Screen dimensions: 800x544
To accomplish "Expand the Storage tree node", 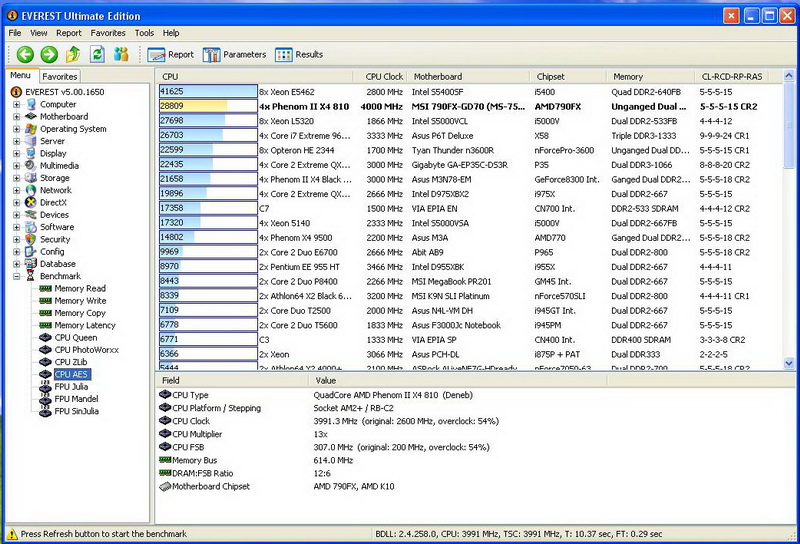I will pos(16,178).
